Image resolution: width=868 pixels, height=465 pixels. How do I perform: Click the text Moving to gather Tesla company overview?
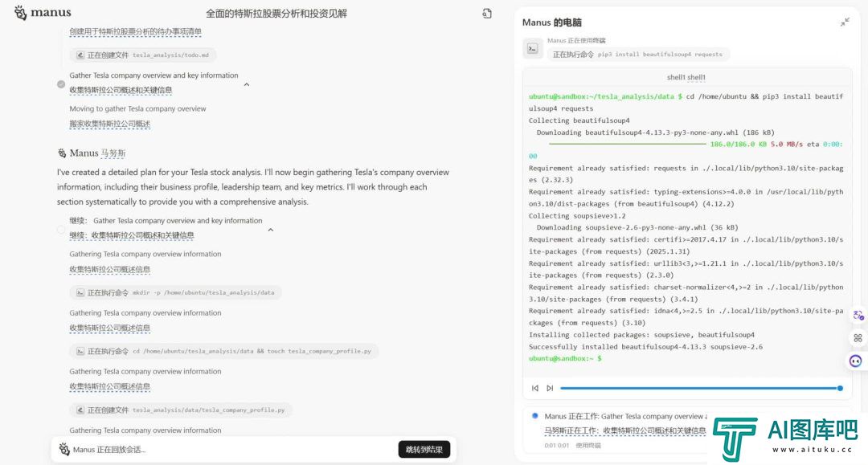137,109
